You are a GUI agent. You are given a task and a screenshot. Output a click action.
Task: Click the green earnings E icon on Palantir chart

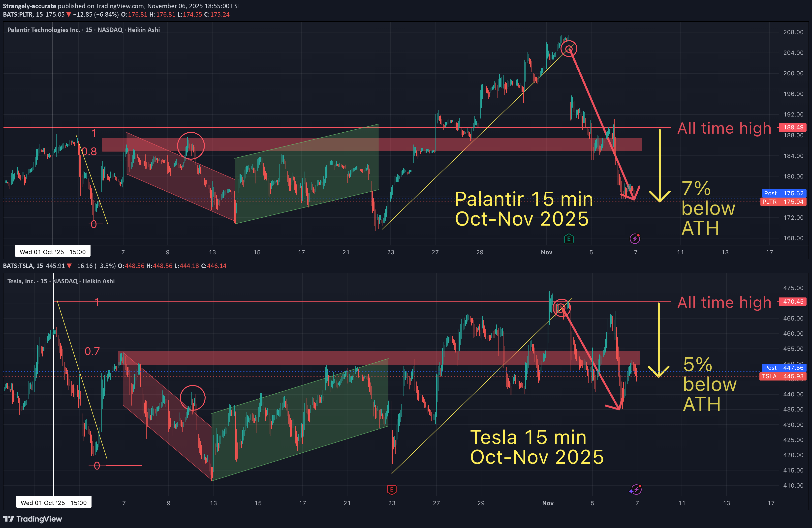569,238
